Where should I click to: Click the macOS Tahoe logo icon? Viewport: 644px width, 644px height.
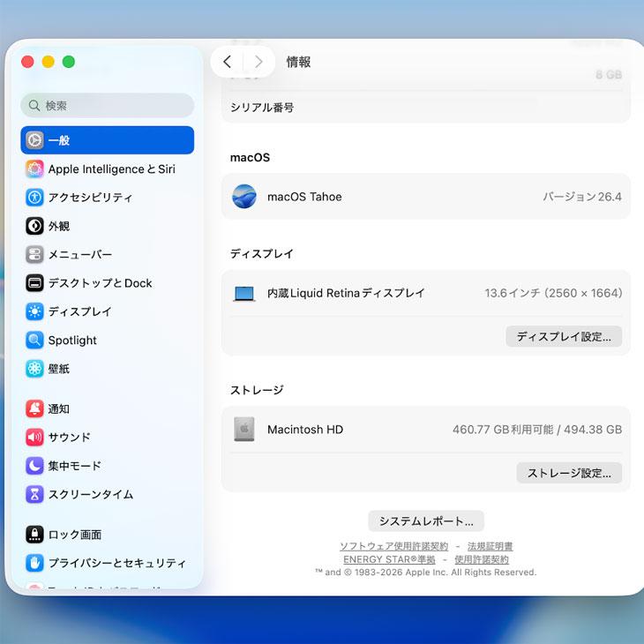(244, 197)
